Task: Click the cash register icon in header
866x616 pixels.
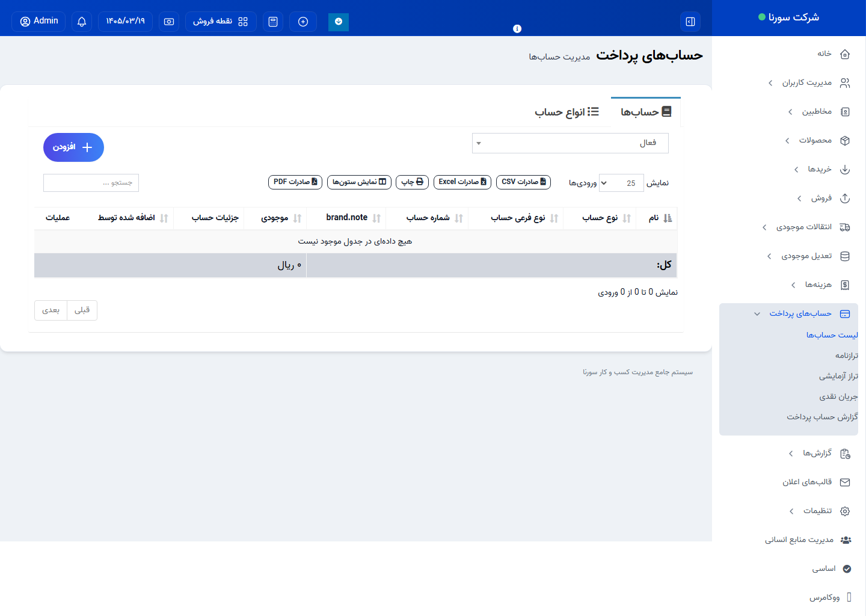Action: [x=169, y=22]
